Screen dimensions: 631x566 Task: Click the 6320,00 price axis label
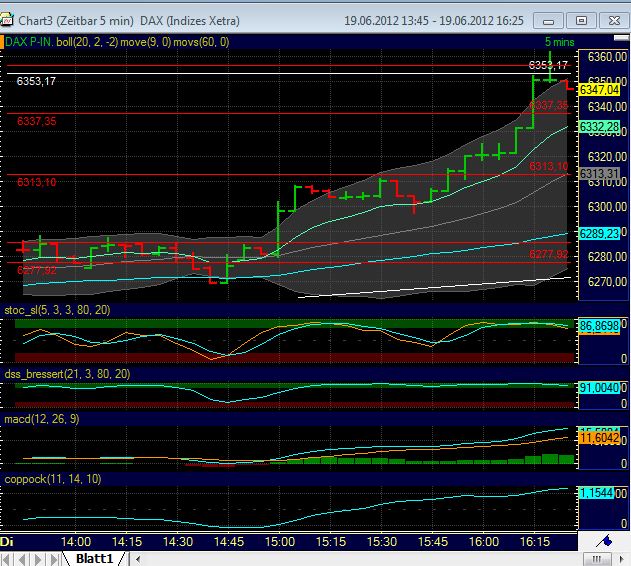607,157
